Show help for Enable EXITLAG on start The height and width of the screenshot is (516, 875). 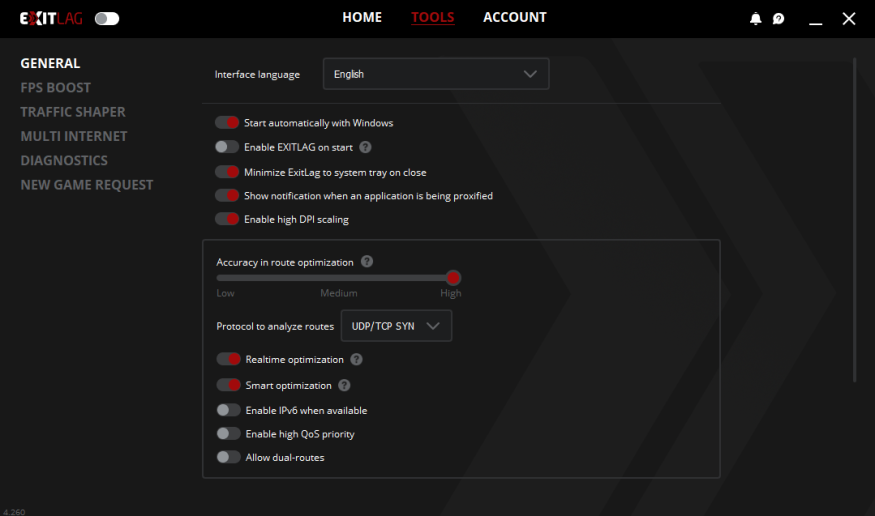click(365, 147)
